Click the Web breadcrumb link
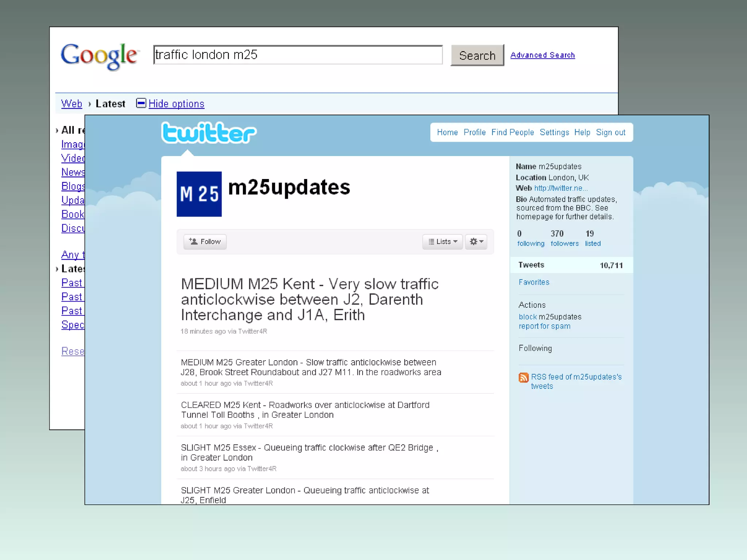Image resolution: width=747 pixels, height=560 pixels. (71, 104)
